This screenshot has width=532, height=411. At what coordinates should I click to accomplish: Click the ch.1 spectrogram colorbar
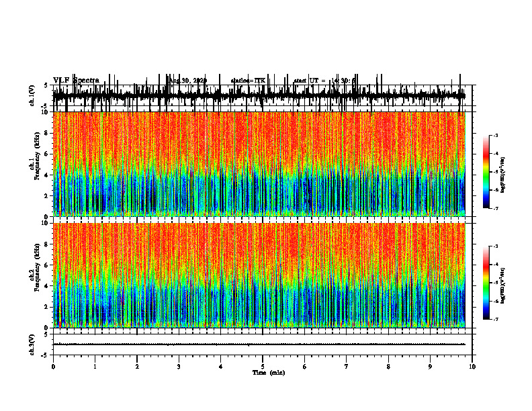[486, 172]
